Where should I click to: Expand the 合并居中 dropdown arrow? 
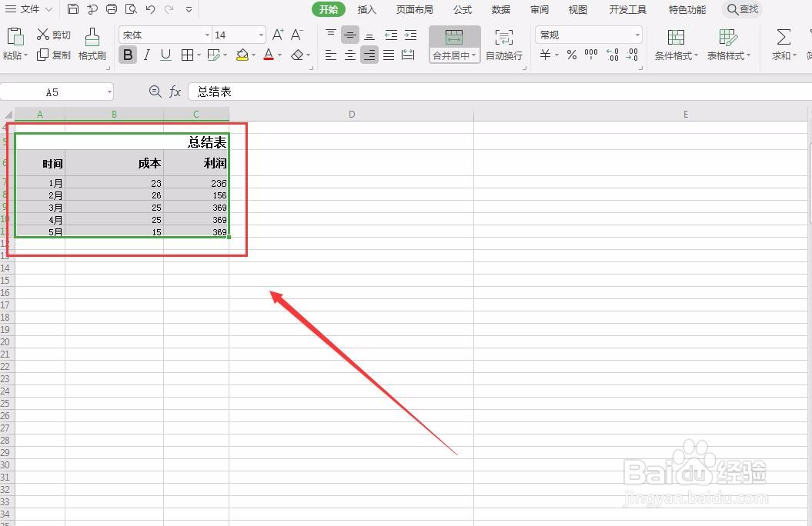(x=474, y=55)
